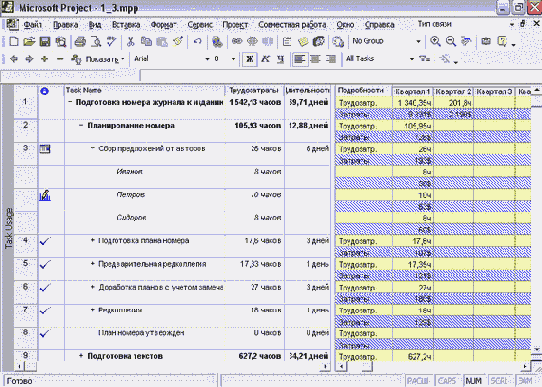Click the Open folder icon
The image size is (542, 387).
click(29, 42)
